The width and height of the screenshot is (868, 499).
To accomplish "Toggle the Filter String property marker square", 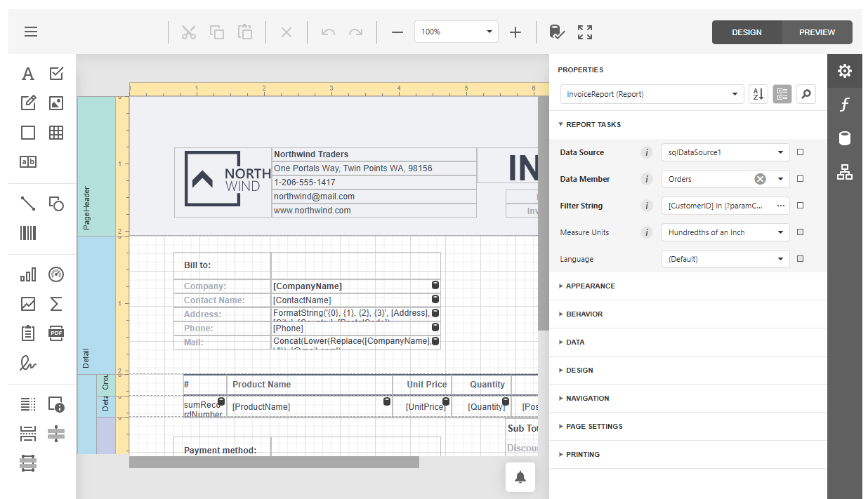I will [800, 206].
